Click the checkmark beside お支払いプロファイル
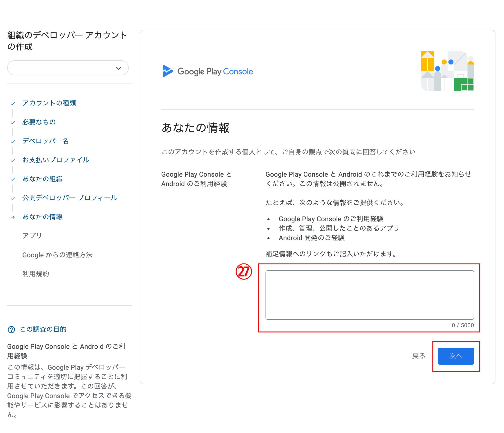The width and height of the screenshot is (504, 433). pyautogui.click(x=13, y=160)
